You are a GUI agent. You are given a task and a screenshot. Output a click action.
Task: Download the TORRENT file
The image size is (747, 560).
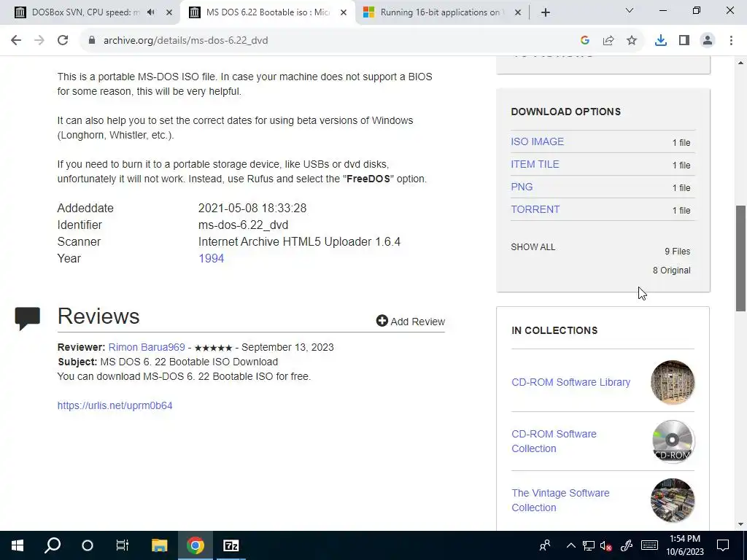tap(535, 209)
